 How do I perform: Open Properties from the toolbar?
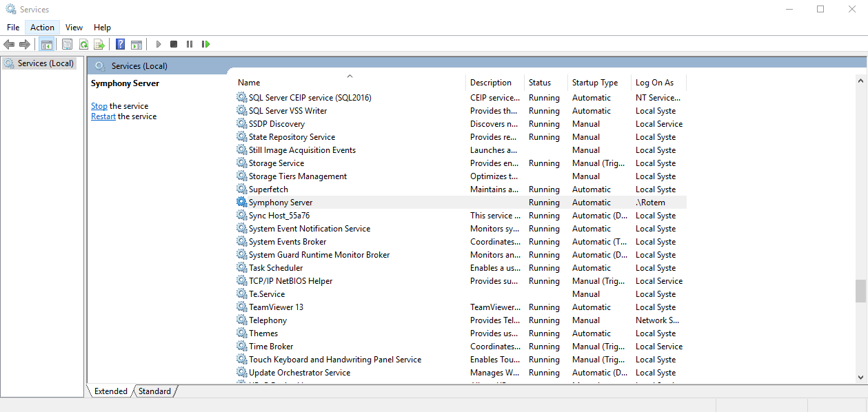(67, 44)
